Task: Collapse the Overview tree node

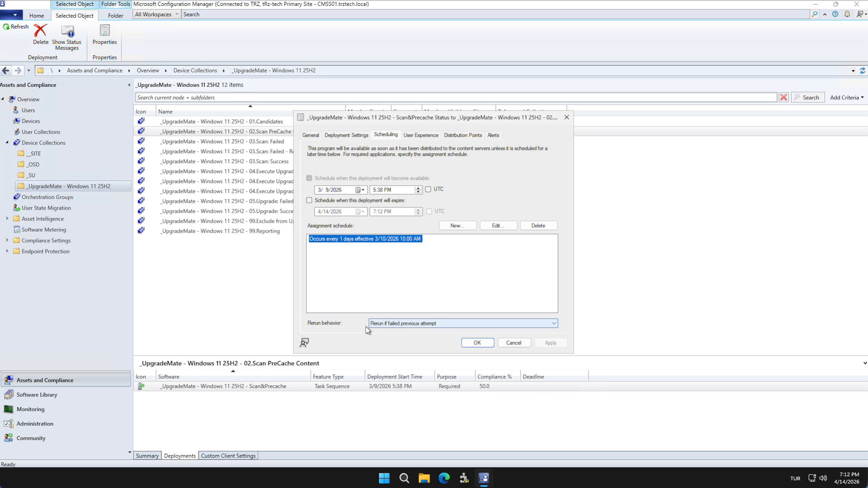Action: 3,99
